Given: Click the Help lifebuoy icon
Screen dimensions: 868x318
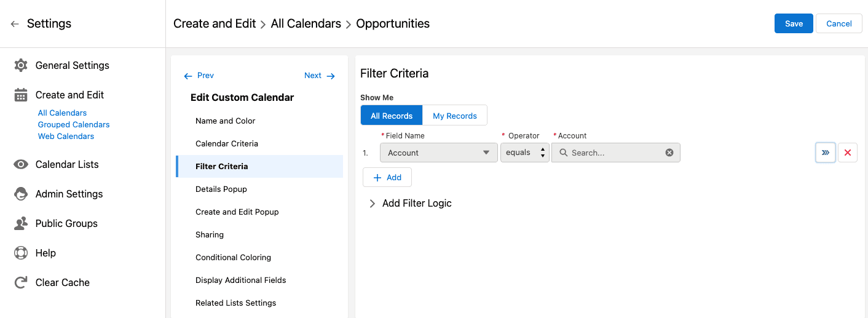Looking at the screenshot, I should pos(21,253).
